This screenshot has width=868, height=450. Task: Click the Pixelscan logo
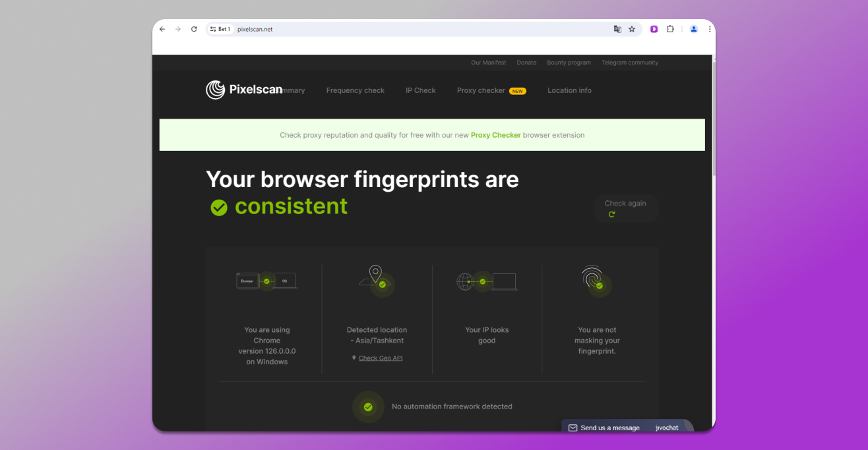tap(243, 90)
